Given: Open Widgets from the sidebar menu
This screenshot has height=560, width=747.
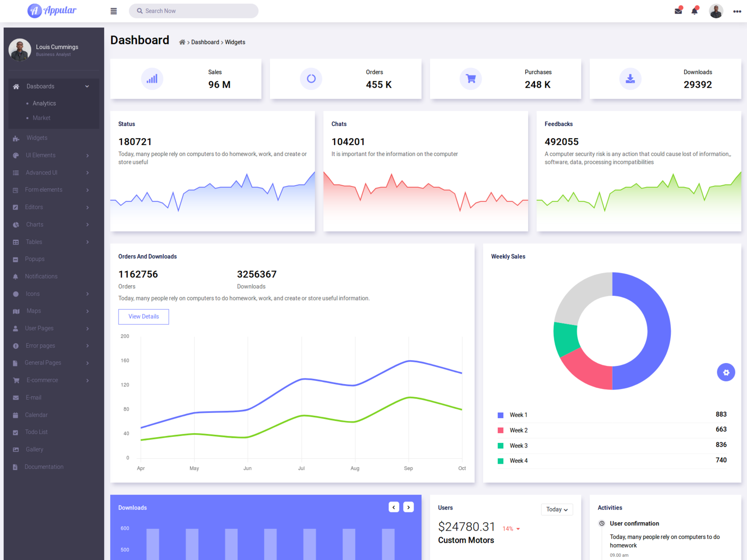Looking at the screenshot, I should point(37,138).
